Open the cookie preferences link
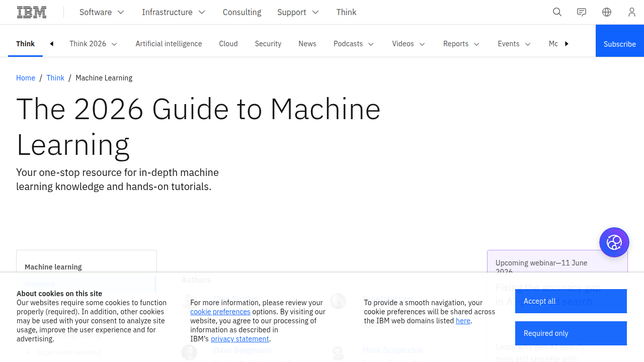 (x=220, y=312)
